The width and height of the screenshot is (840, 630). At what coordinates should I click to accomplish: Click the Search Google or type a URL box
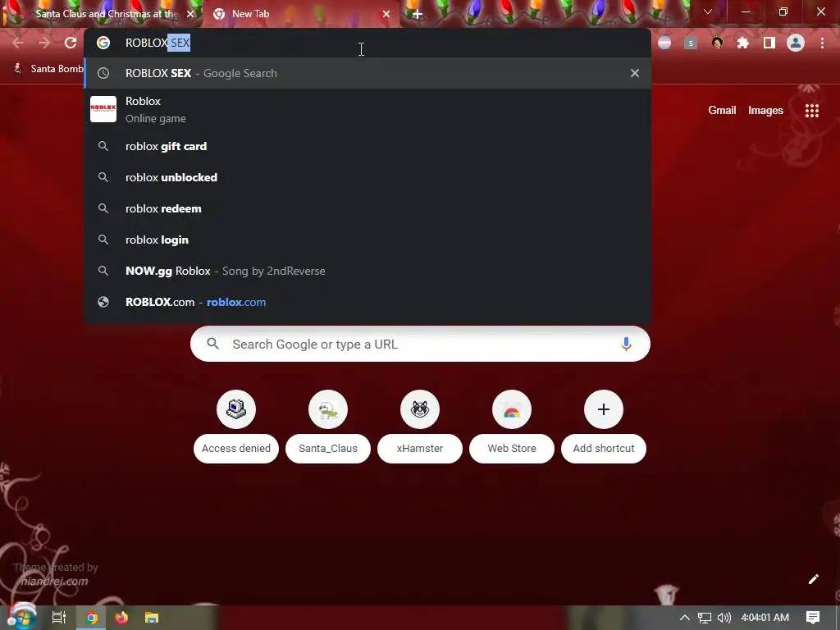(420, 344)
